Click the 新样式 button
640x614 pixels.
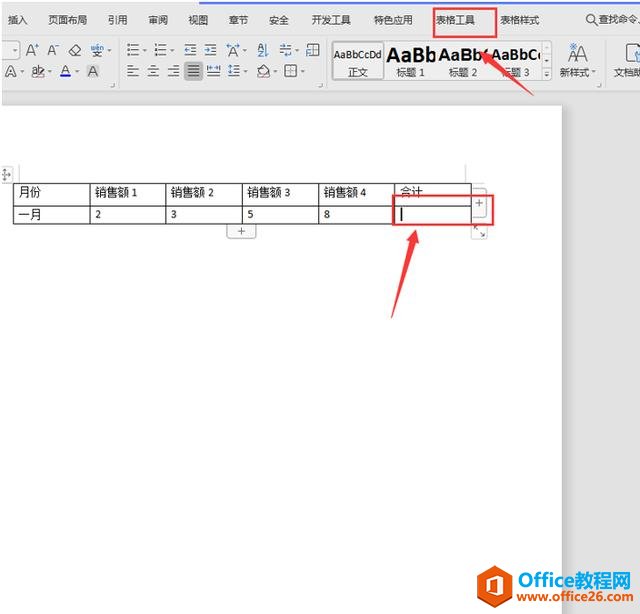[577, 61]
